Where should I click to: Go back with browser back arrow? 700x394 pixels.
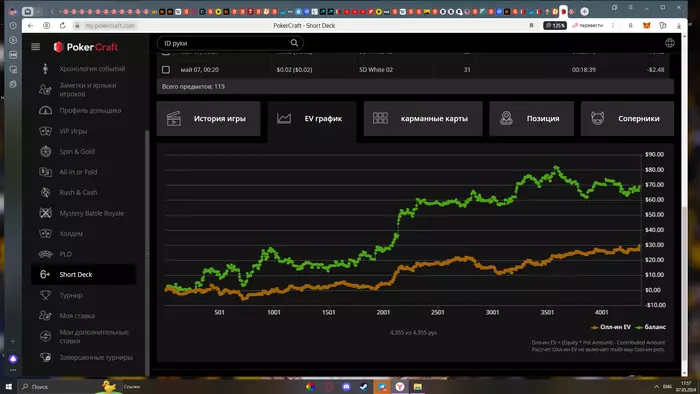[x=30, y=25]
